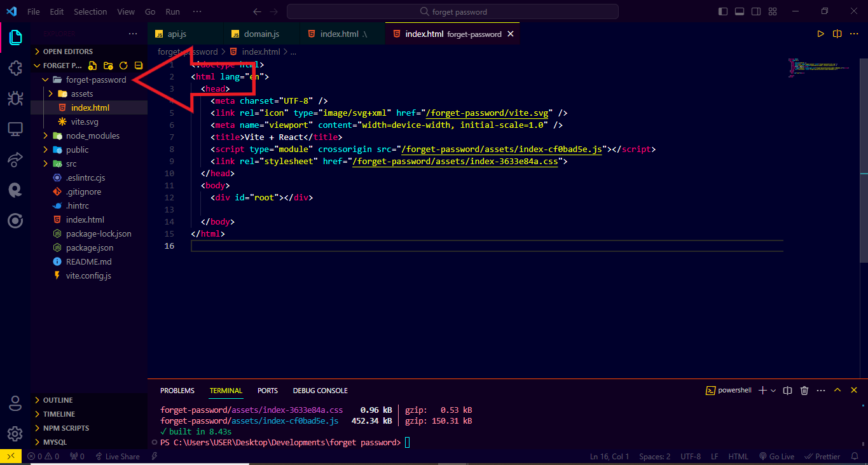Open explorer Views and More Actions menu
This screenshot has width=868, height=465.
click(132, 34)
